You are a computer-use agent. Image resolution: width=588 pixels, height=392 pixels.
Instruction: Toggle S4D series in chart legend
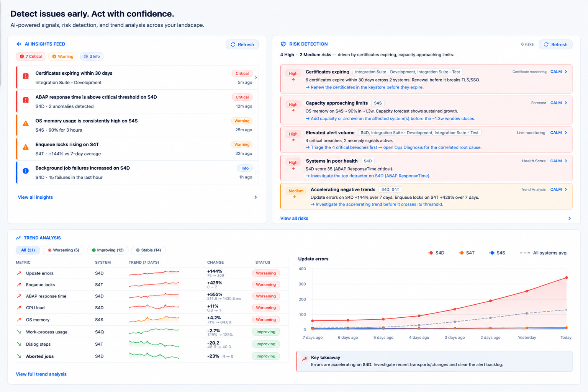(x=436, y=253)
